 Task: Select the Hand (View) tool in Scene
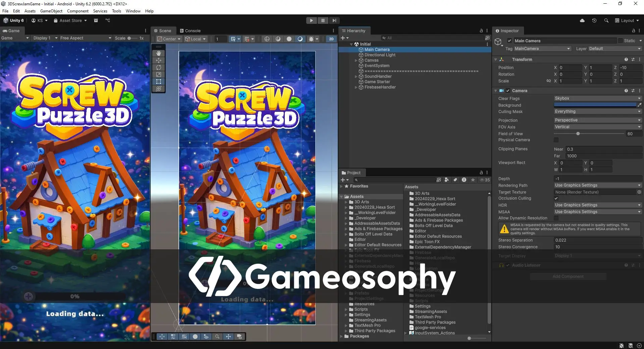159,53
